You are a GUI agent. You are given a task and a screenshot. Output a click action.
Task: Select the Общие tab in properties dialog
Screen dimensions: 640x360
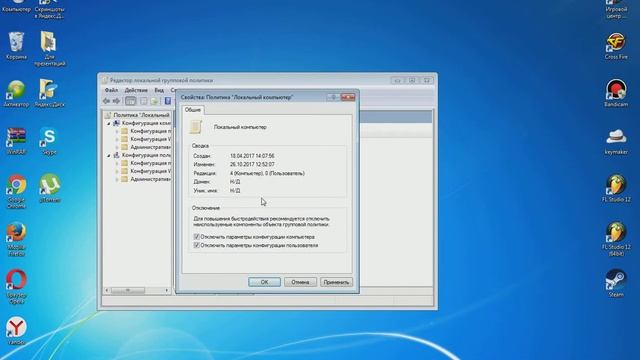(x=193, y=110)
